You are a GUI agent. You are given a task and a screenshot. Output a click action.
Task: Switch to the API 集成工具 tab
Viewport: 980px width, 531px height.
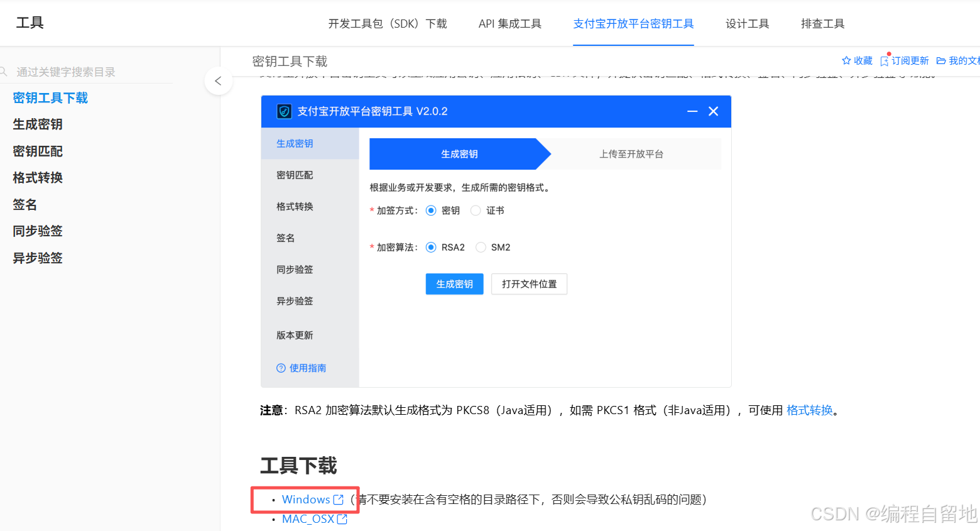point(509,23)
